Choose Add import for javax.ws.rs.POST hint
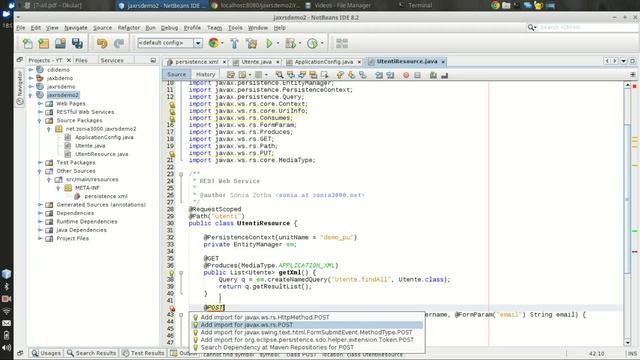The image size is (640, 360). click(307, 325)
